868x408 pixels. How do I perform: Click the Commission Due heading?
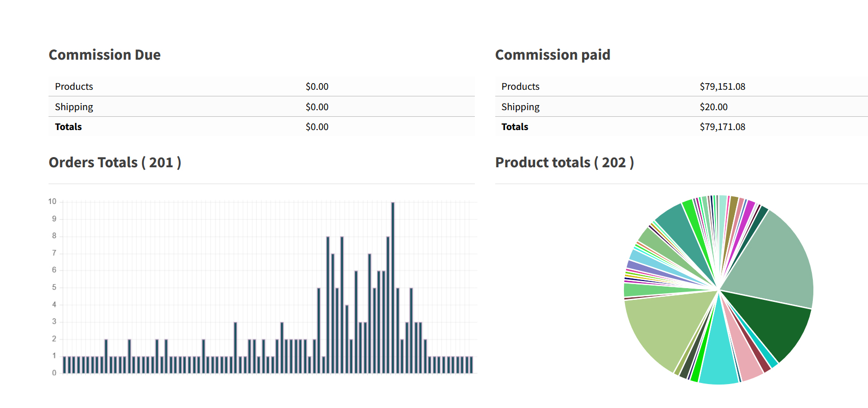point(105,55)
